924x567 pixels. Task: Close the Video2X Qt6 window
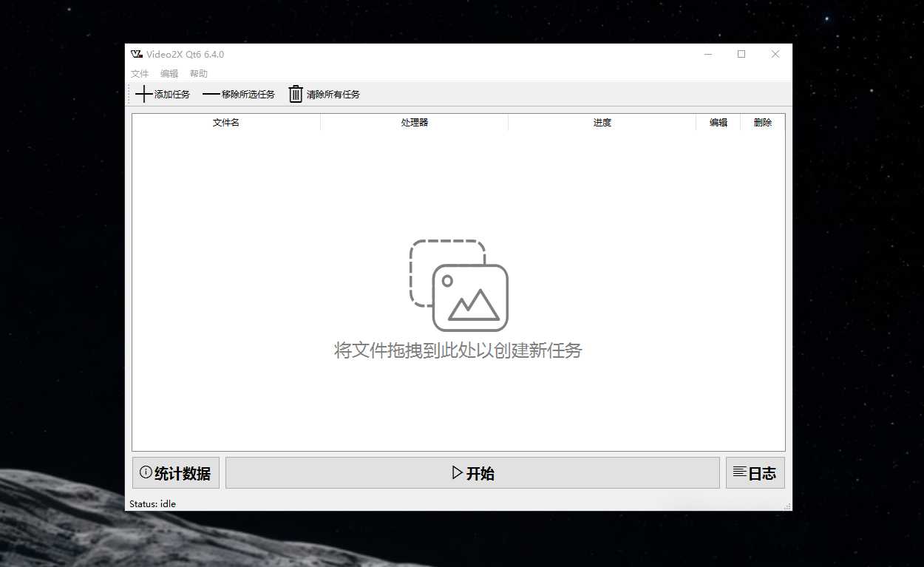click(x=775, y=54)
